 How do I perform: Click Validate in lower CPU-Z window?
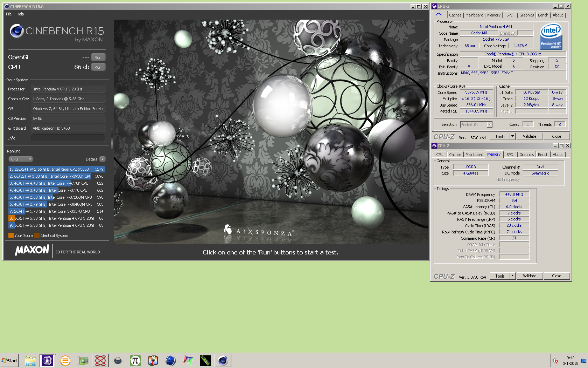[530, 276]
